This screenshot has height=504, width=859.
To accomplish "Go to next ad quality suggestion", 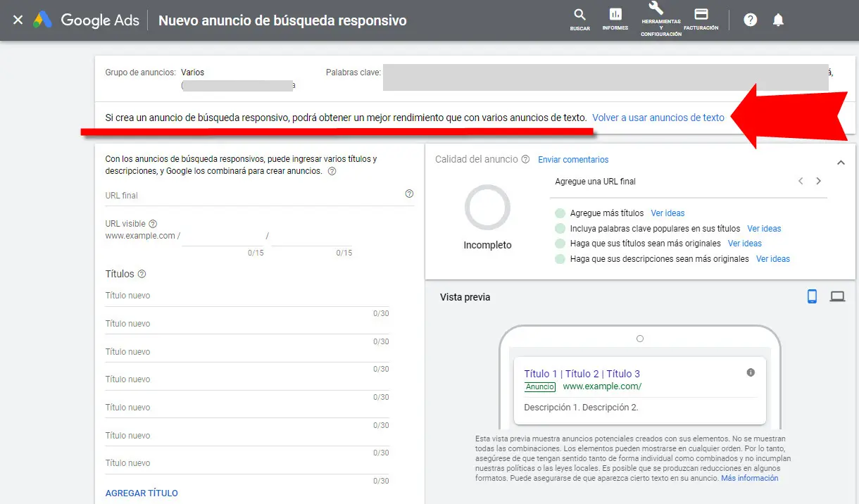I will [818, 181].
